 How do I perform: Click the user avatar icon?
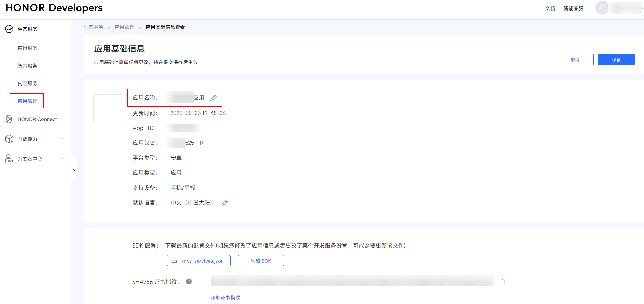602,8
